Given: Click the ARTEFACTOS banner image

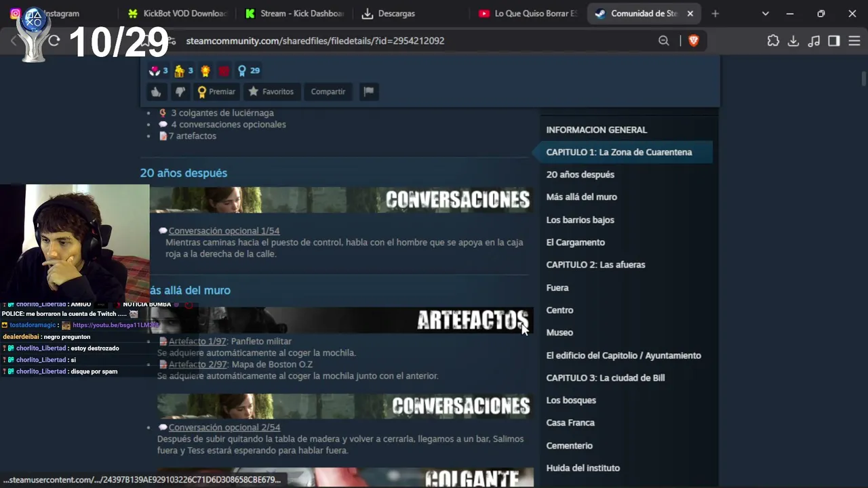Looking at the screenshot, I should click(x=342, y=321).
